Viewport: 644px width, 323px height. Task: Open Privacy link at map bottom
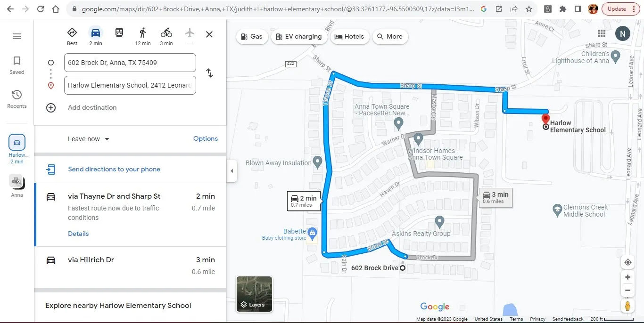537,319
